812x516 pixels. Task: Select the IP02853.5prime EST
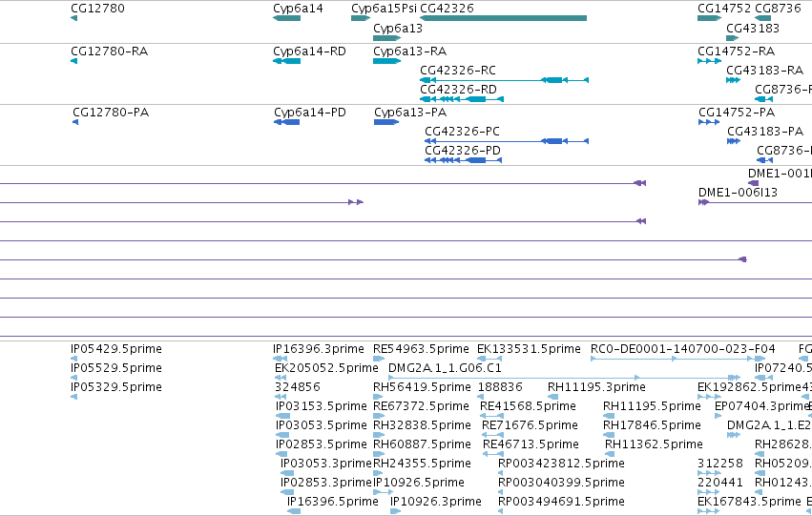[x=281, y=454]
